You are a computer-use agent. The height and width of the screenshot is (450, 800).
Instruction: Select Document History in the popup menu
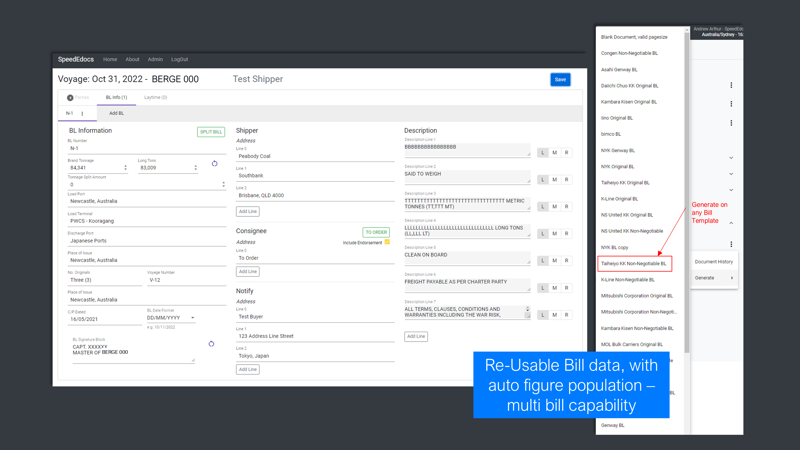point(714,262)
